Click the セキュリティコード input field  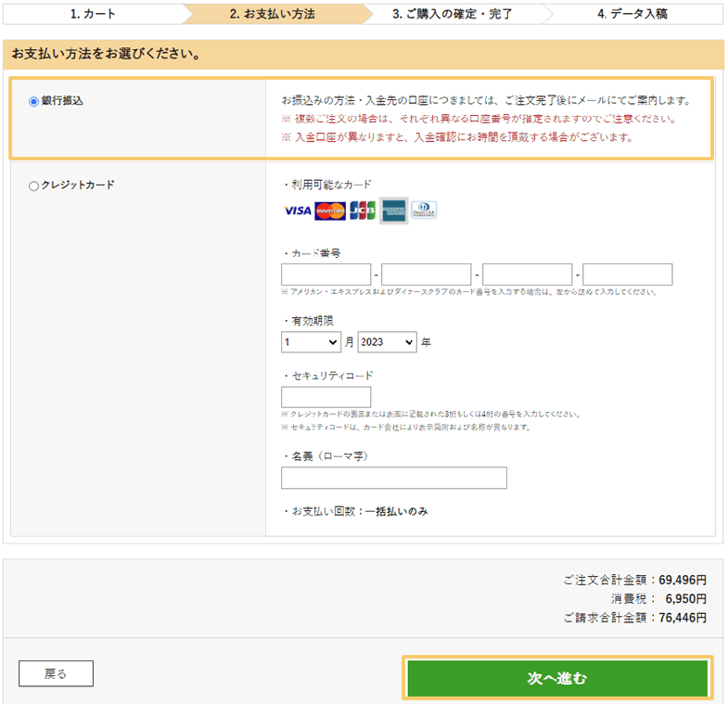(326, 397)
